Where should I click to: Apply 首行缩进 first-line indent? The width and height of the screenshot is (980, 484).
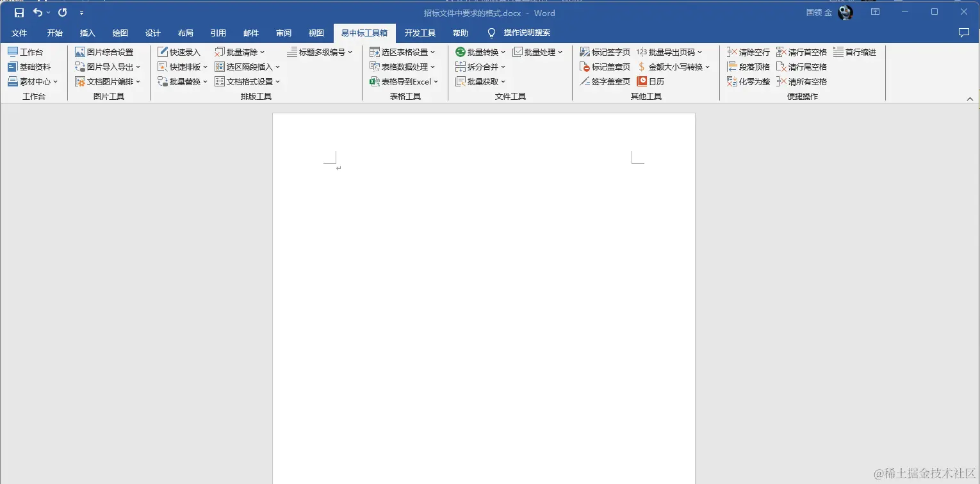pyautogui.click(x=856, y=51)
